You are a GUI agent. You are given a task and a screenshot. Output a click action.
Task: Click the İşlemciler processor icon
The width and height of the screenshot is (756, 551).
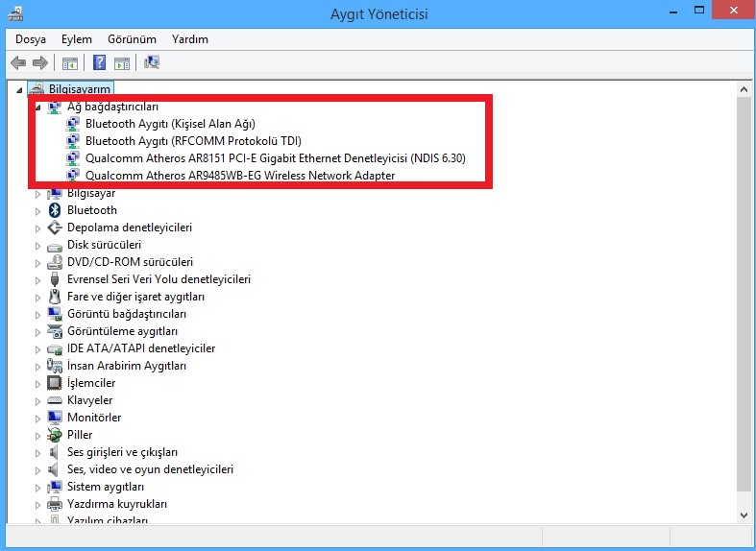coord(55,383)
